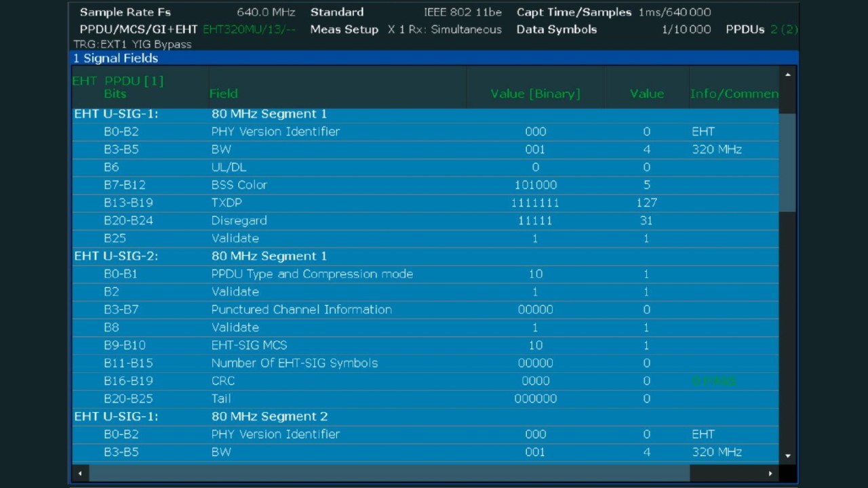Click the 'B9-B10' bits cell
868x488 pixels.
(124, 345)
